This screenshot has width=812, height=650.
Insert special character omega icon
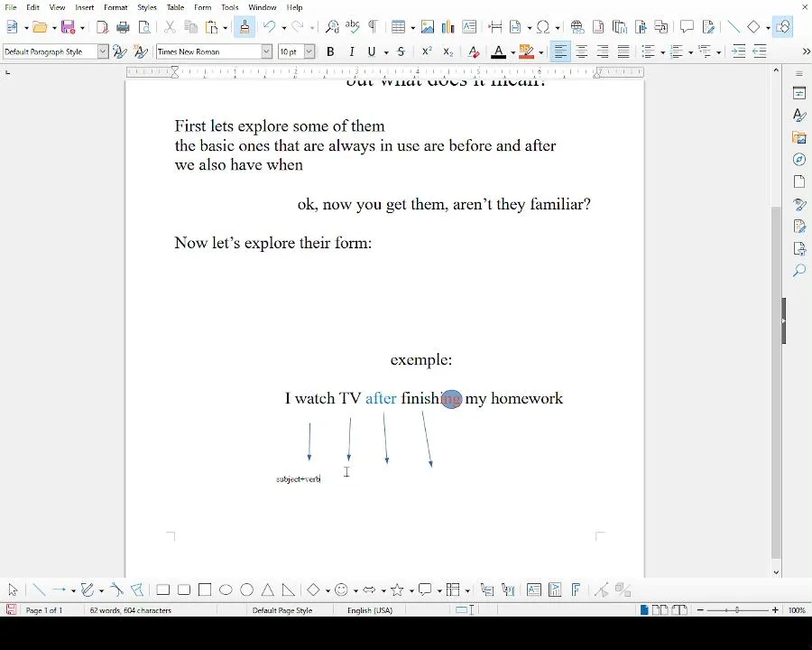[543, 27]
